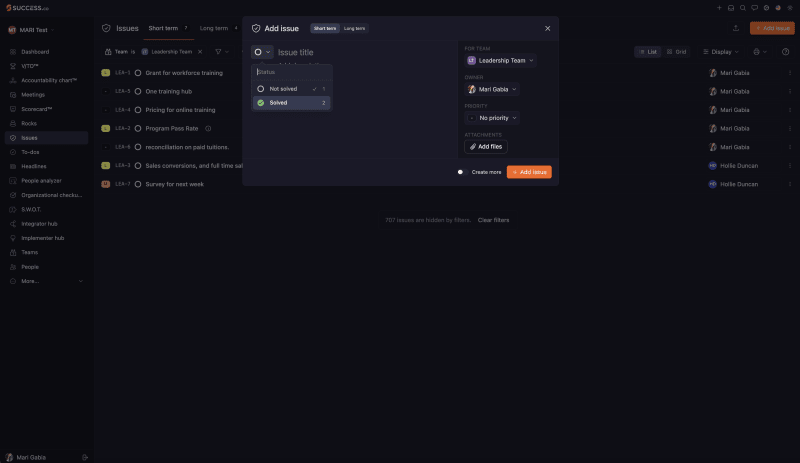
Task: Open user avatar in top bar
Action: [778, 8]
